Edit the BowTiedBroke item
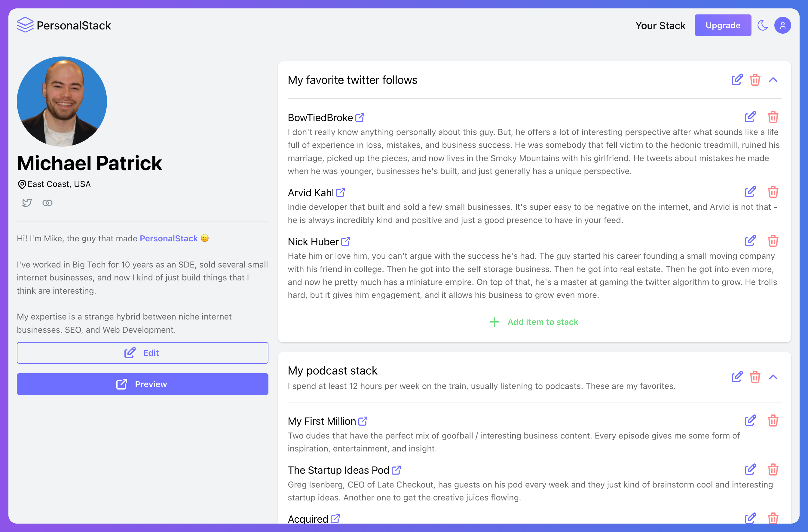This screenshot has height=532, width=808. click(750, 117)
